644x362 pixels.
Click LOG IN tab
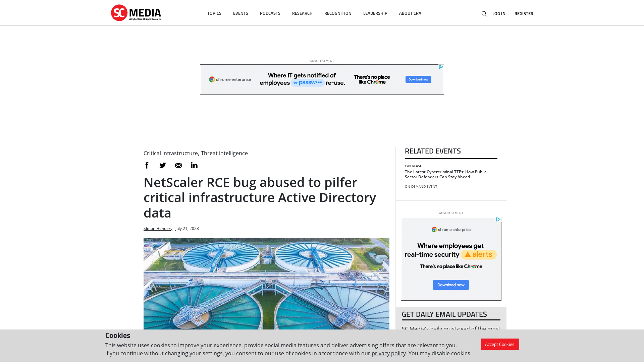[x=498, y=13]
